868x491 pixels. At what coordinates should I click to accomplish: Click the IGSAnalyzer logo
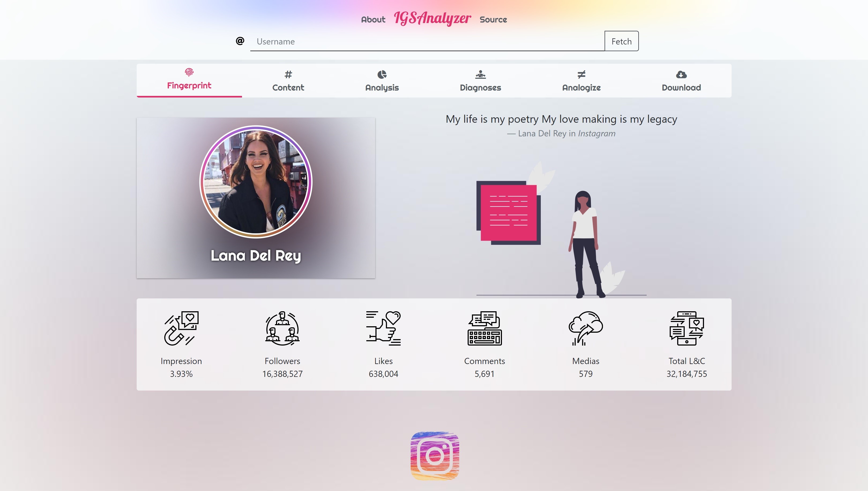point(433,18)
